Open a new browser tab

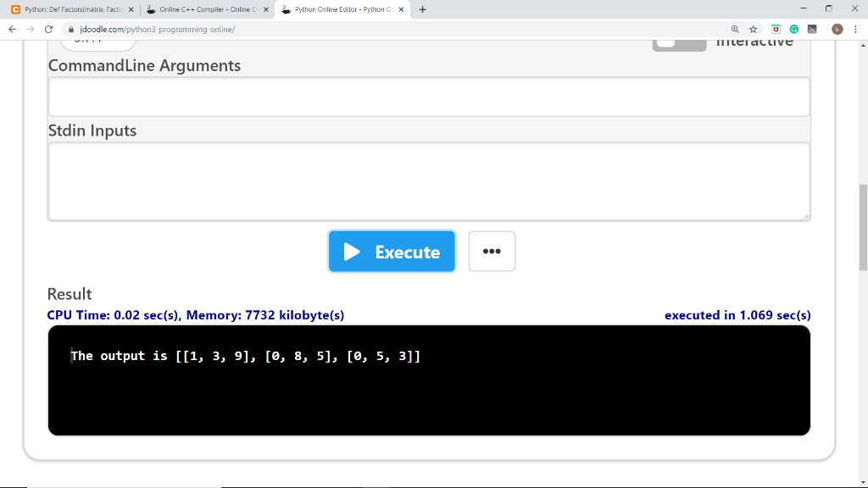[422, 9]
